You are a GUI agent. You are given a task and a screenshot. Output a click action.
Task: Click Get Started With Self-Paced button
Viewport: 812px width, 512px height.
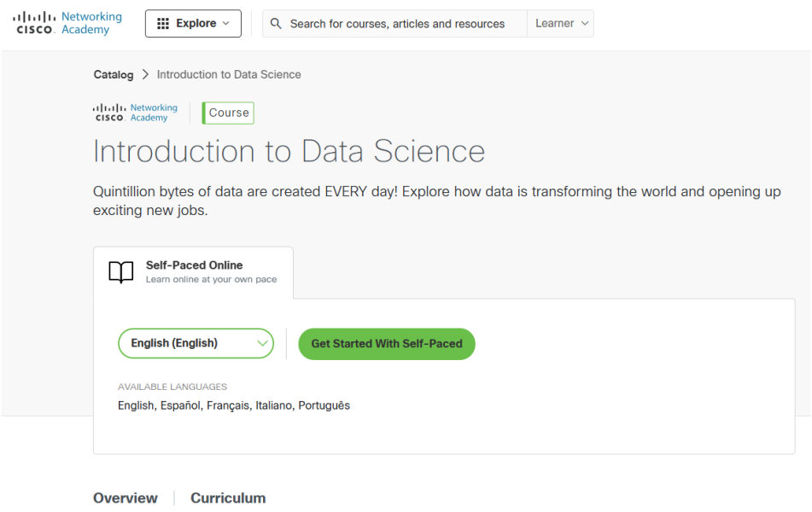tap(387, 344)
